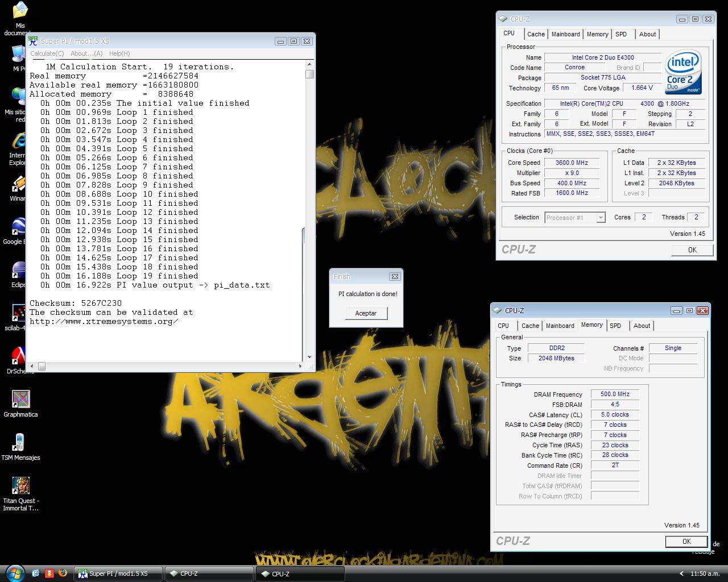Click Super PI horizontal scrollbar thumb

click(42, 367)
